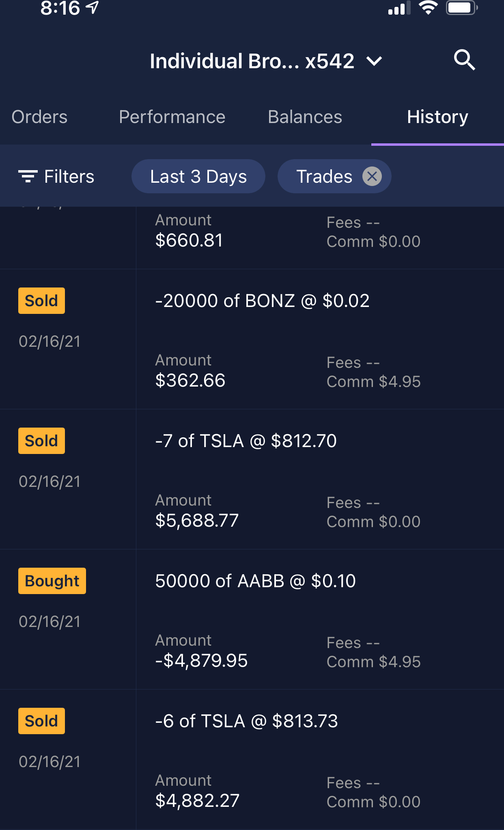Switch to the Orders tab
Viewport: 504px width, 830px height.
click(39, 117)
